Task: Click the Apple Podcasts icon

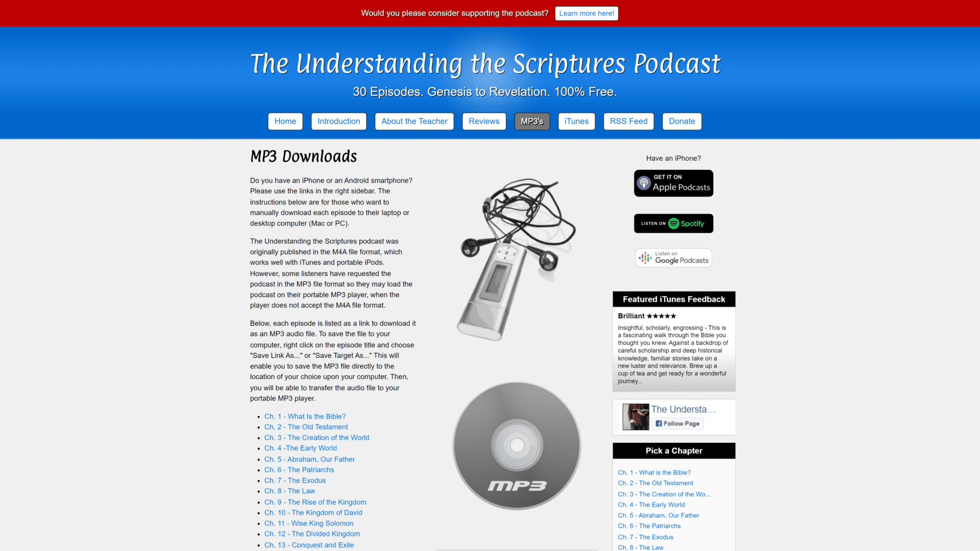Action: [x=673, y=182]
